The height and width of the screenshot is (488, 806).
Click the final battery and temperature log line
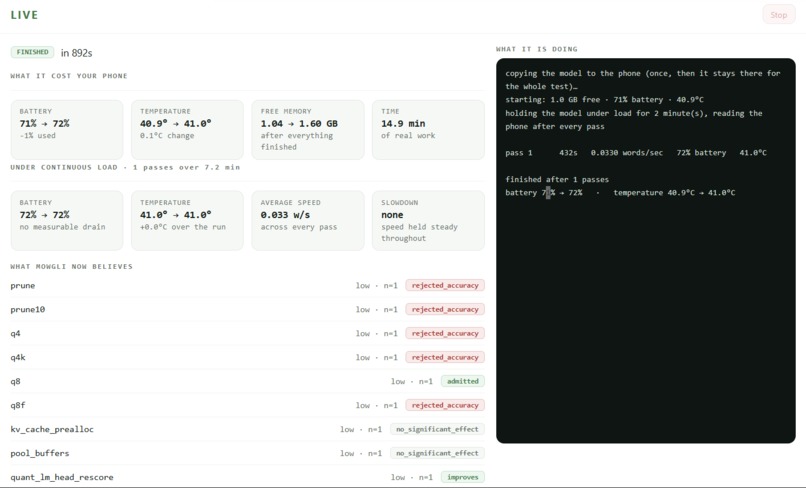pos(620,193)
